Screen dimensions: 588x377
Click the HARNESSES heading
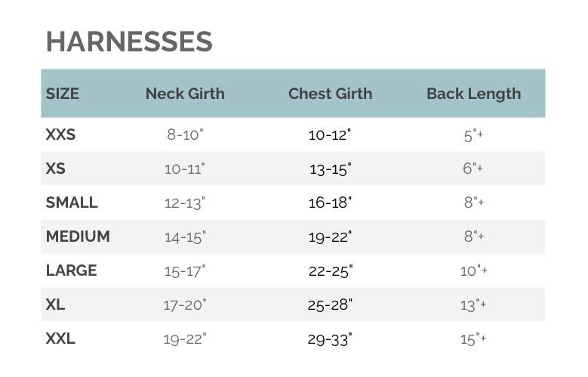129,42
